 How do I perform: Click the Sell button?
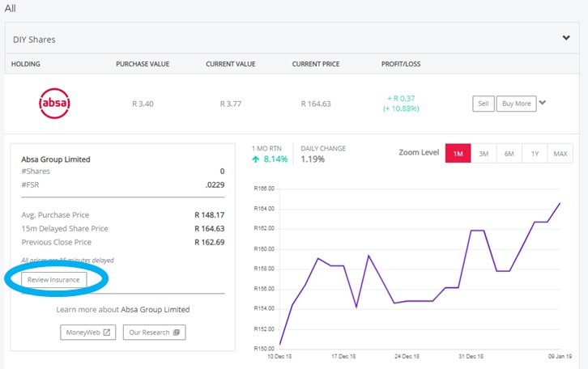484,104
